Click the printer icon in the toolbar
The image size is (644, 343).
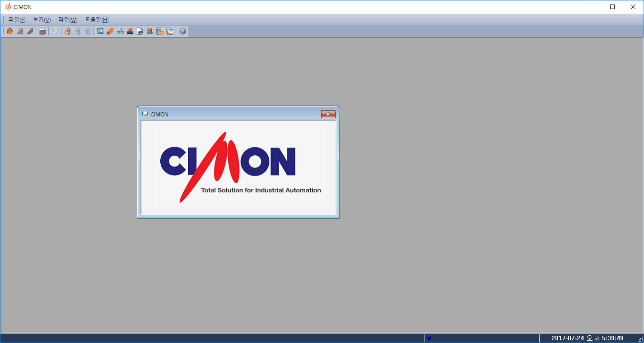click(x=42, y=32)
